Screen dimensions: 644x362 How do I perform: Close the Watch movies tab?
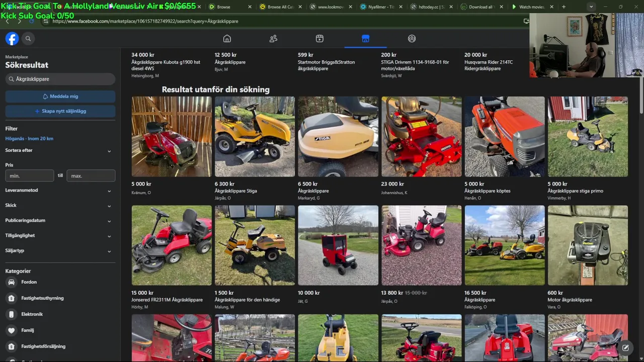[x=552, y=7]
